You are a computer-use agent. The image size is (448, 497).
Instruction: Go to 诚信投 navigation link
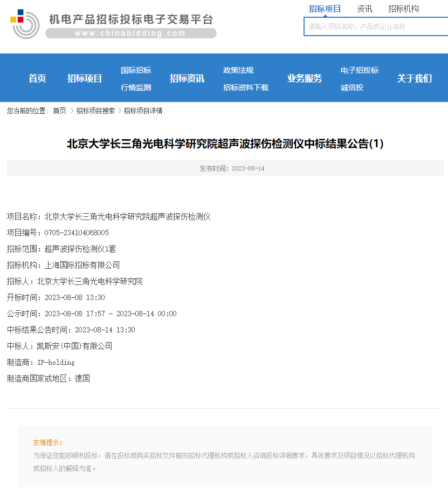point(352,87)
